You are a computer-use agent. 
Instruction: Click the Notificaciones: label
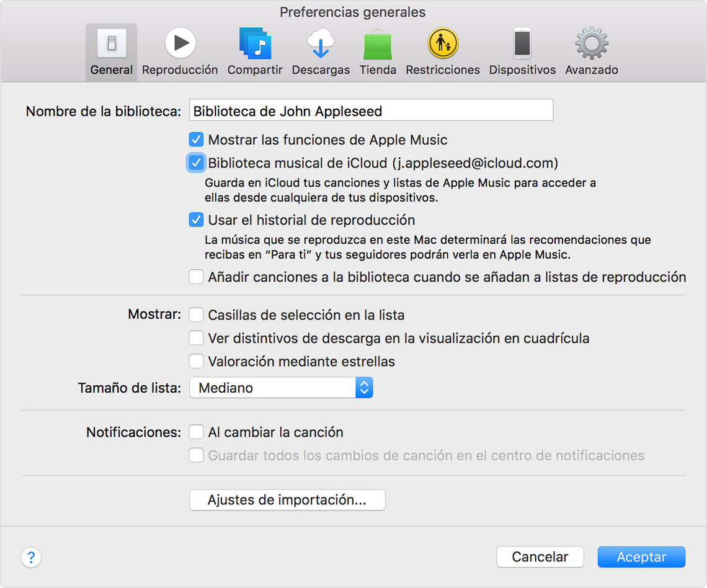click(133, 432)
